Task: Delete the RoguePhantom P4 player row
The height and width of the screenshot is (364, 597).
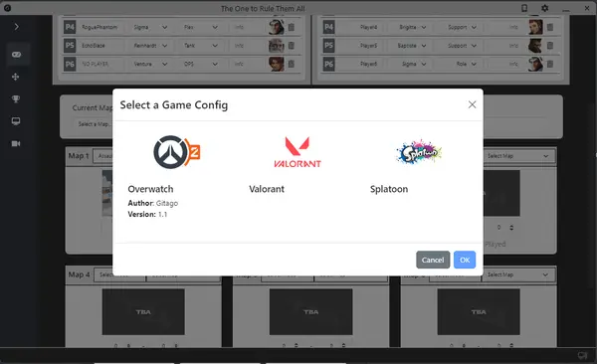Action: click(292, 27)
